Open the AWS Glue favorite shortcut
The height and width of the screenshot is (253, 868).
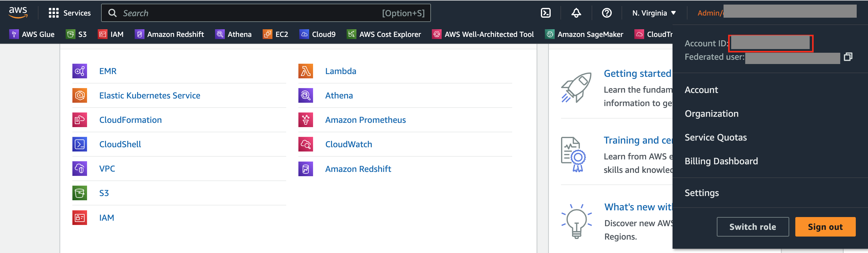[x=32, y=34]
